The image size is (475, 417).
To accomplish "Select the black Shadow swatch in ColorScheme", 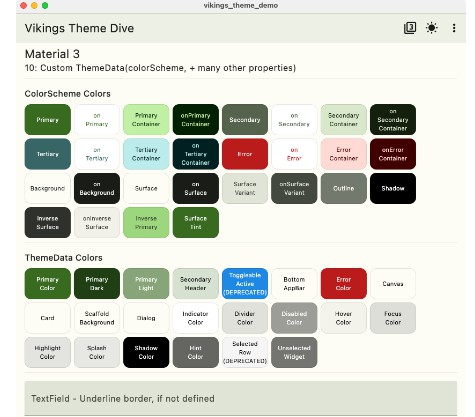I will tap(393, 188).
